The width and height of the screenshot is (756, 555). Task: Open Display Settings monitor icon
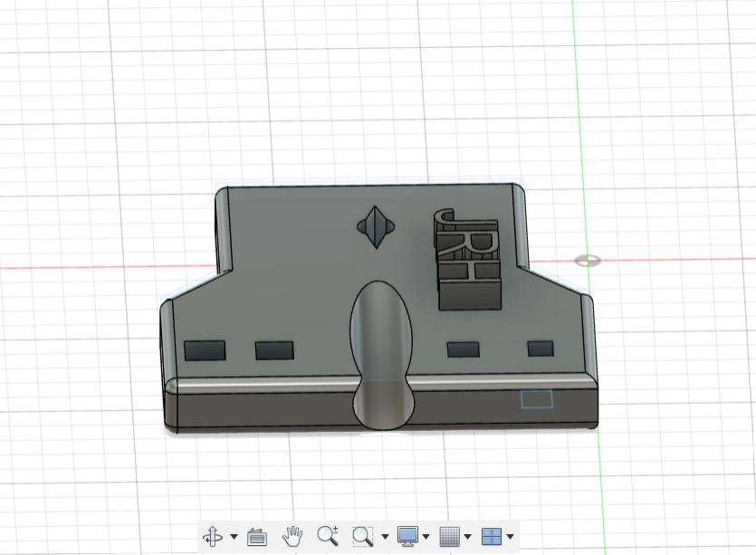408,536
